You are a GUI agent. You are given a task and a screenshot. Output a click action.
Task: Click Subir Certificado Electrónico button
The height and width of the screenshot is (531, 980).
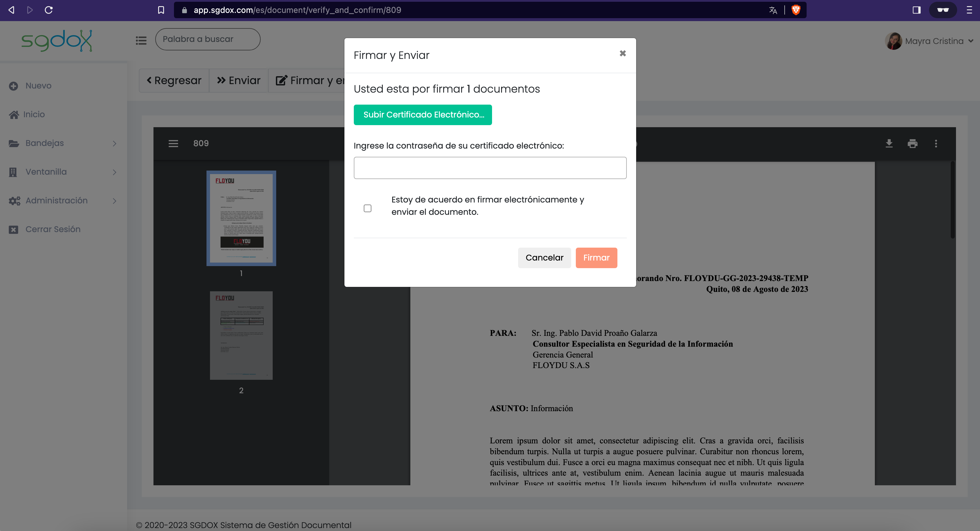(x=423, y=115)
